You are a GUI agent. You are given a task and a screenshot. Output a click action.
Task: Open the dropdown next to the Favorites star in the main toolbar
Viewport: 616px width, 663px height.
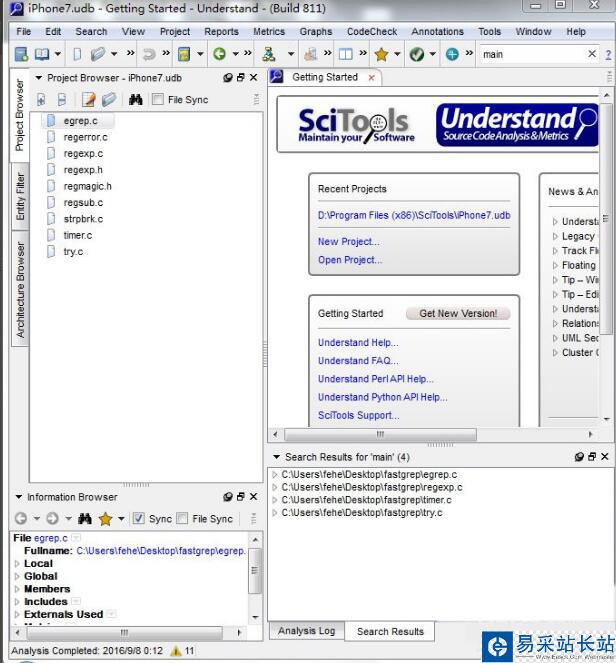pyautogui.click(x=397, y=54)
